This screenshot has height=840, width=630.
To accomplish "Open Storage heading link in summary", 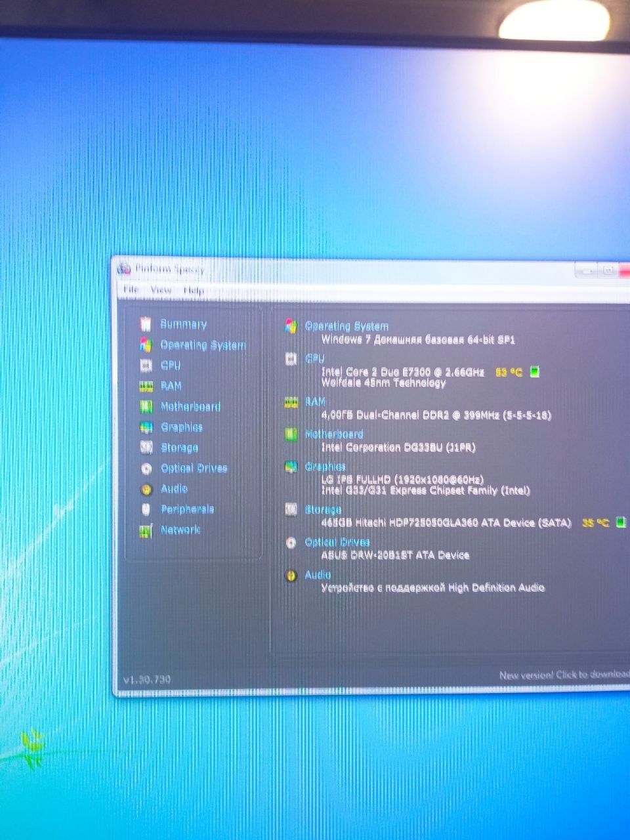I will [x=323, y=509].
